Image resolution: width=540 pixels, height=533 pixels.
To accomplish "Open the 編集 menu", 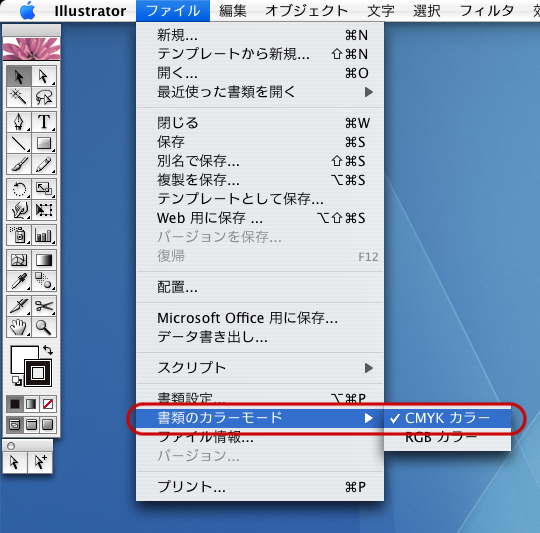I will tap(233, 11).
